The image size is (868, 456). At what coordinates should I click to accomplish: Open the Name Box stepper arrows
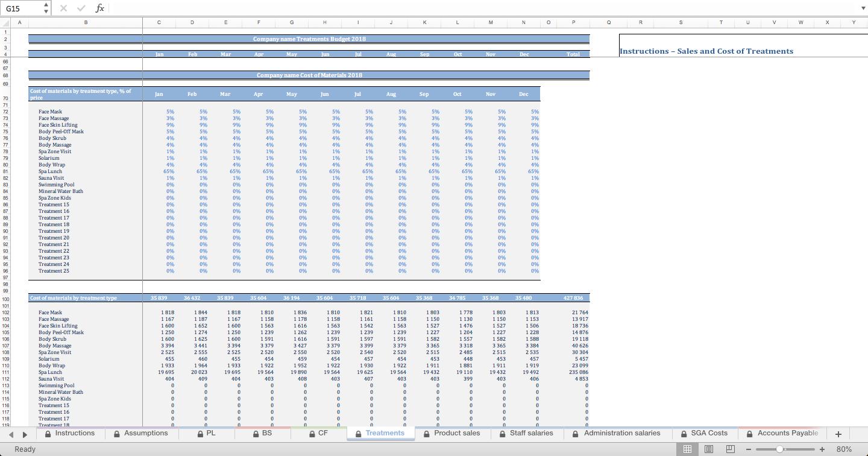[x=46, y=8]
